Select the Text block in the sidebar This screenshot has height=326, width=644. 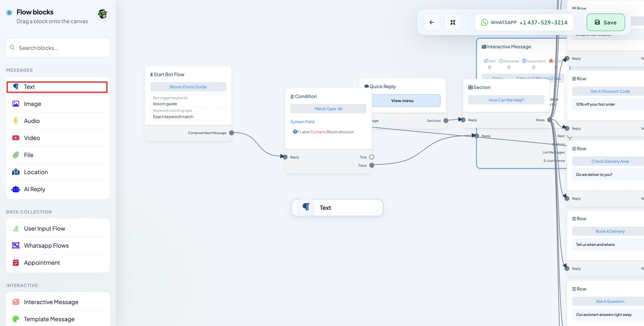(57, 87)
